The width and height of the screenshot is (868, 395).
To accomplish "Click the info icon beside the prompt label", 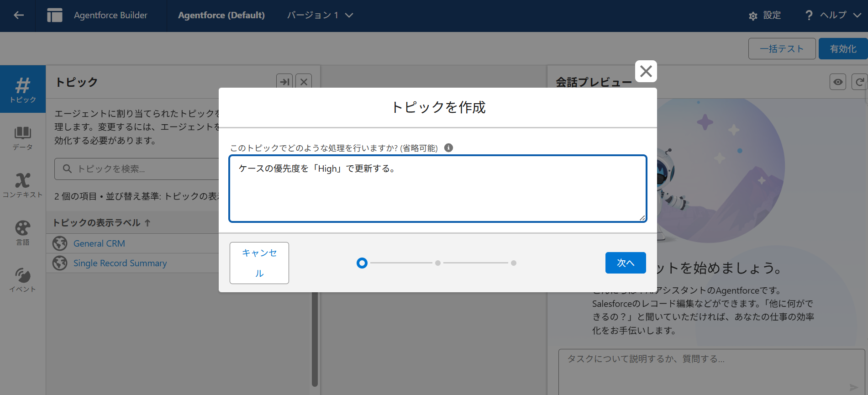I will click(x=448, y=147).
